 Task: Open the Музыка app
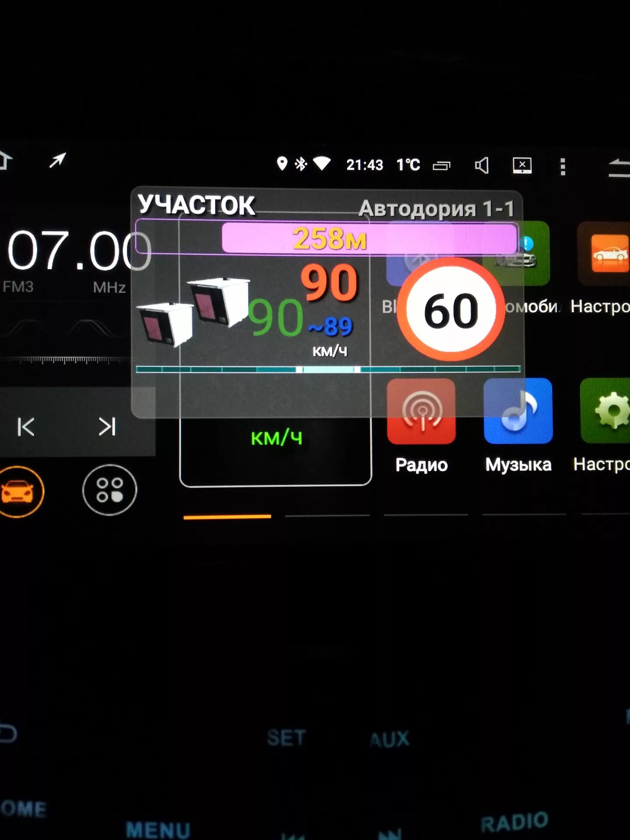point(518,411)
